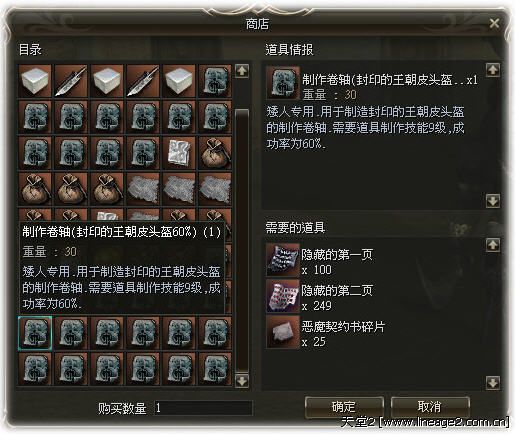Select the first blade item in top row
515x434 pixels.
coord(71,81)
